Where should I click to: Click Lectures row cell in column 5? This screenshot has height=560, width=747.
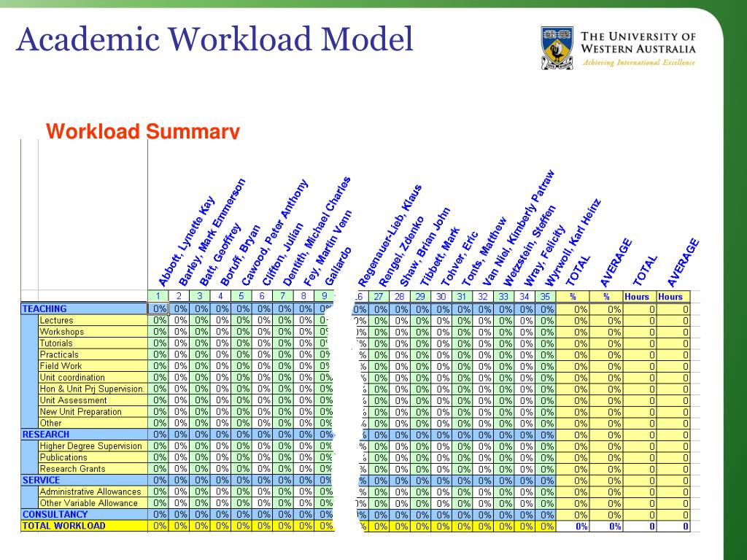[x=241, y=320]
